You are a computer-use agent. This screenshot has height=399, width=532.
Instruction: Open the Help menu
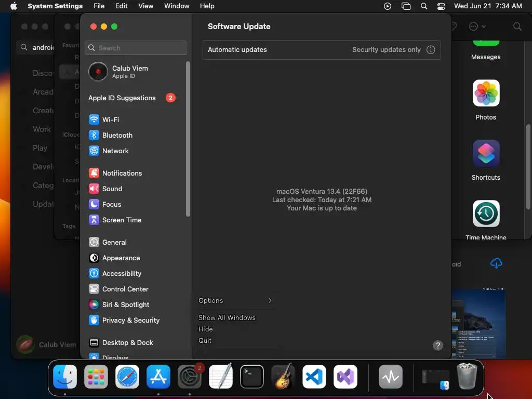[x=207, y=6]
